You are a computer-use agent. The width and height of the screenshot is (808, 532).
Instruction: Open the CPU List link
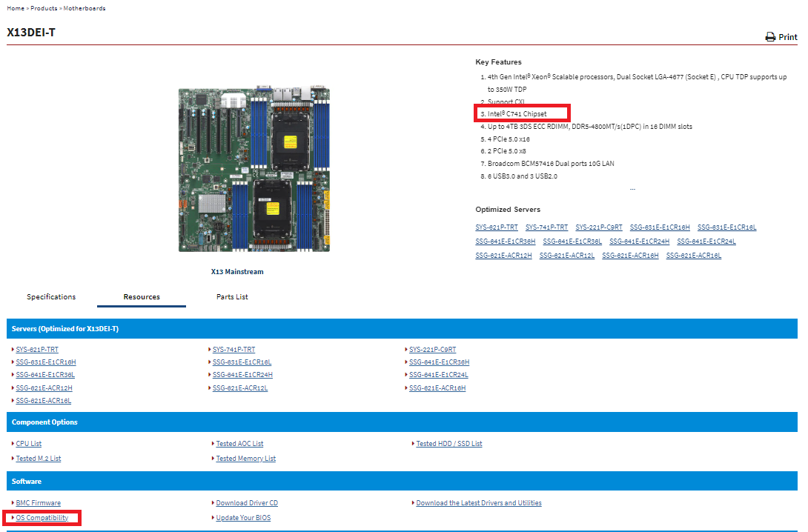click(x=29, y=444)
